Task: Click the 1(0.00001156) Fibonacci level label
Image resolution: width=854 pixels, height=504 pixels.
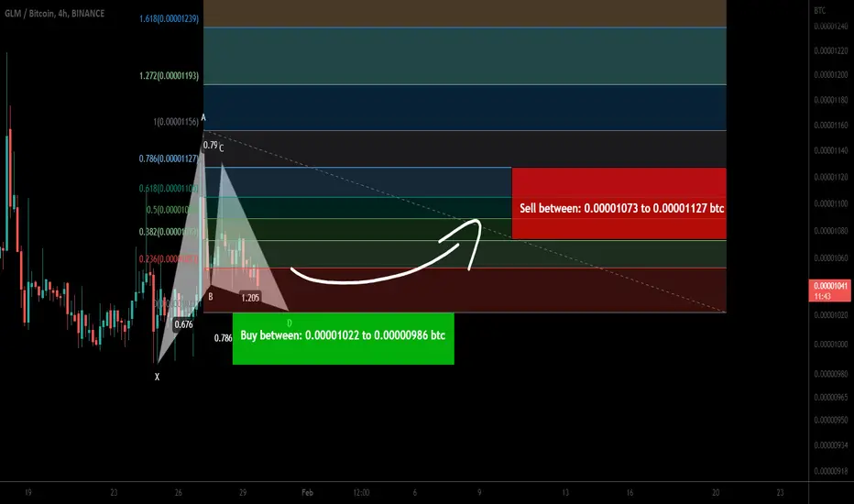Action: point(176,122)
